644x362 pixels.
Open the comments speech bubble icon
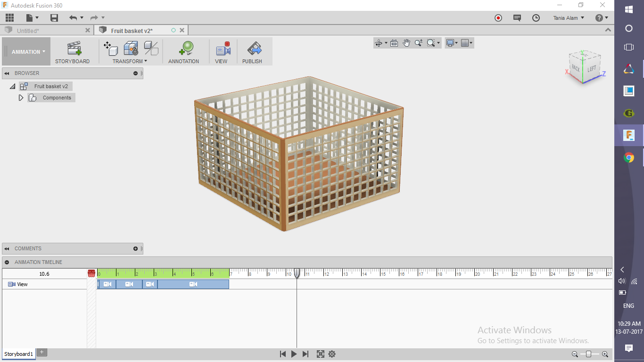(x=517, y=18)
